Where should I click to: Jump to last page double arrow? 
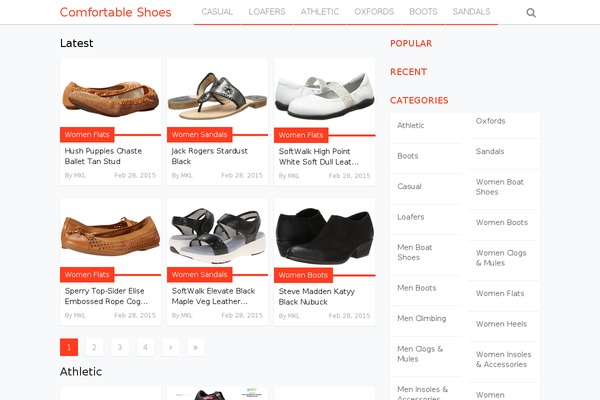coord(196,347)
